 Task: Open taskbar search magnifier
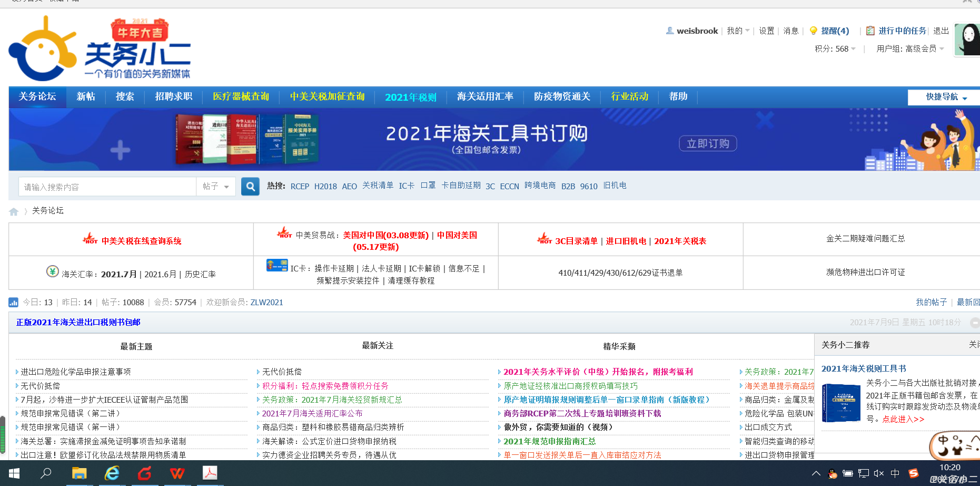click(46, 473)
